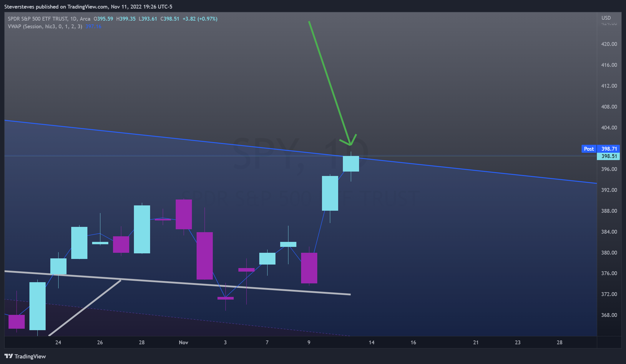Click the date label 3 on time axis

coord(225,343)
